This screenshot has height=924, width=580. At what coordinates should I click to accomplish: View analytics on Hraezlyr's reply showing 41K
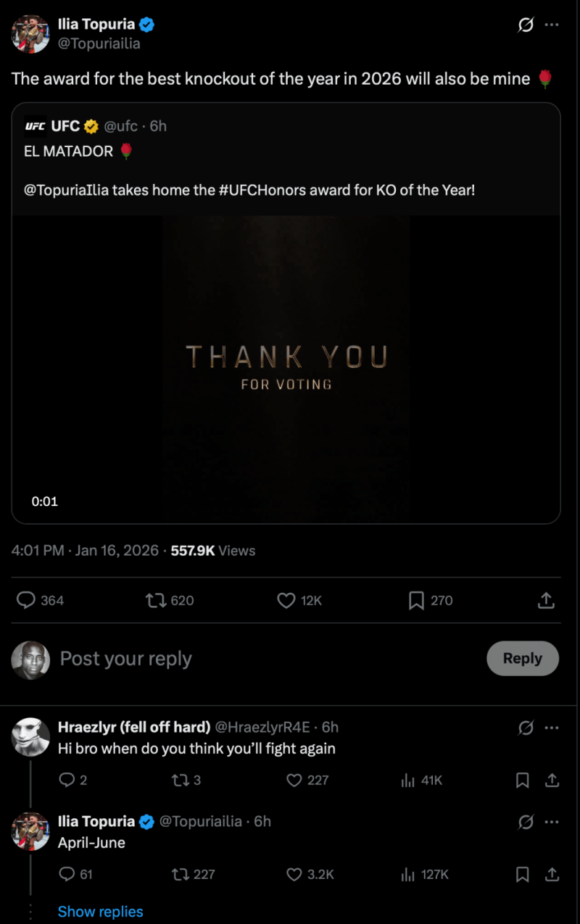pos(408,780)
